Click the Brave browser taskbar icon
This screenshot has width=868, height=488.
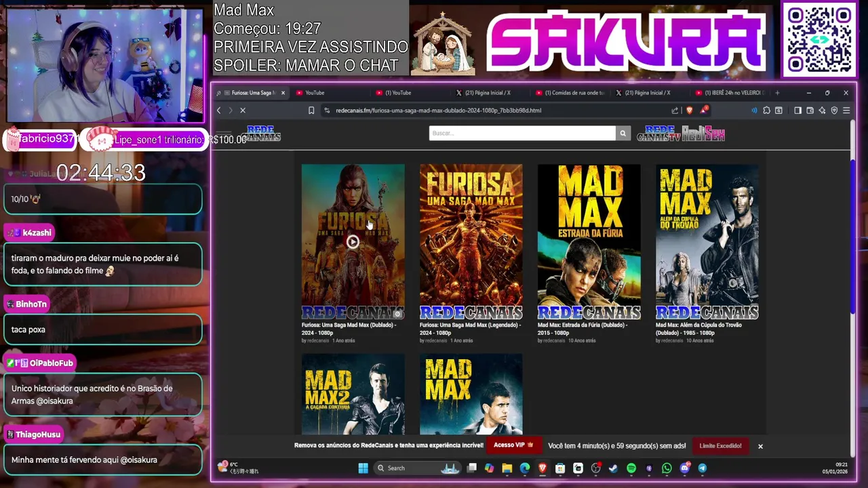pyautogui.click(x=542, y=468)
